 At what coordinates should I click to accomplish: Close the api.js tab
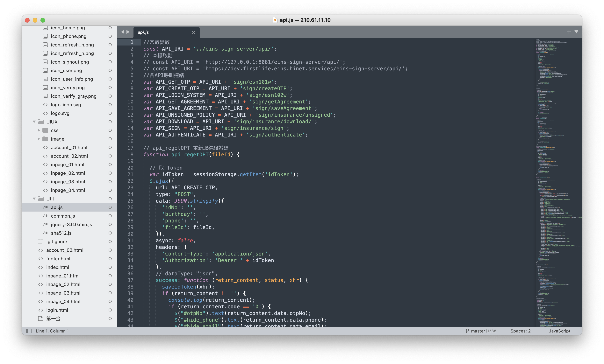tap(193, 32)
